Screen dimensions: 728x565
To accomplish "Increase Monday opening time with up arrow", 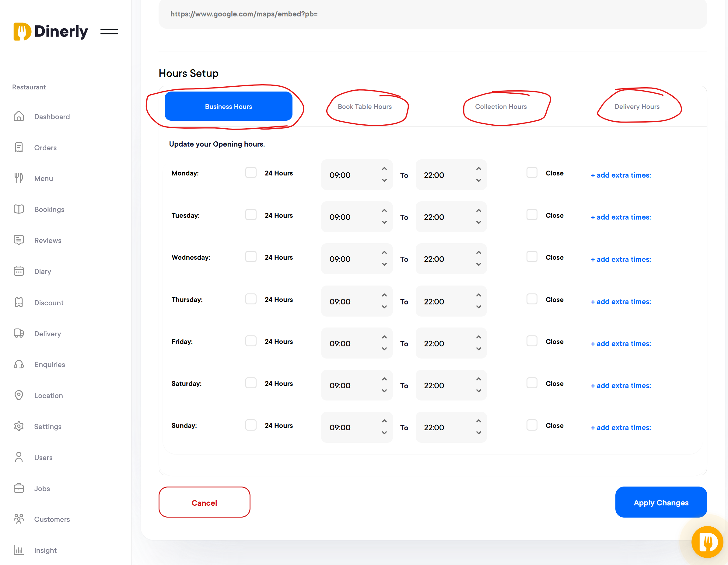I will (x=384, y=169).
